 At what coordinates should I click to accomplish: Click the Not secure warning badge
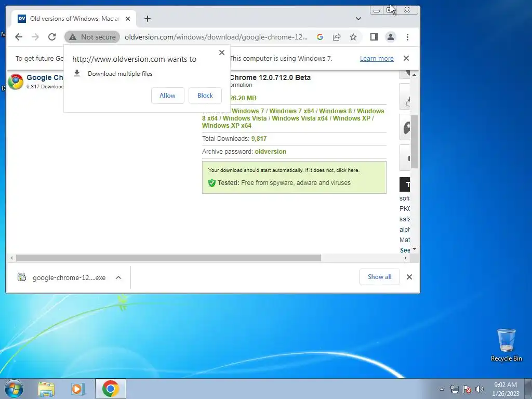(x=92, y=37)
